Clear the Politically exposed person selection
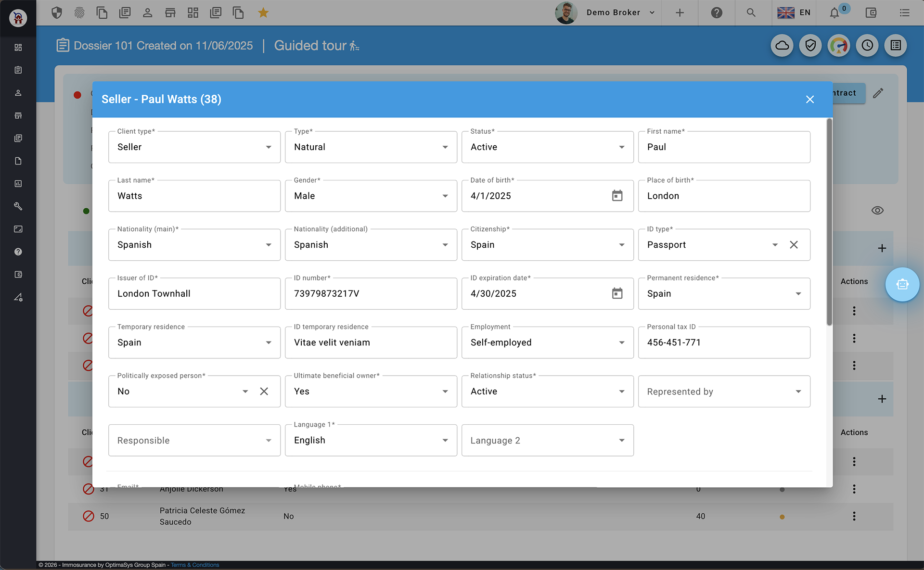The width and height of the screenshot is (924, 570). 264,391
